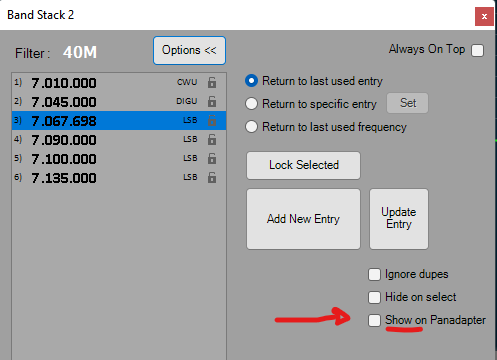Screen dimensions: 497x360
Task: Click Add New Entry button
Action: [303, 219]
